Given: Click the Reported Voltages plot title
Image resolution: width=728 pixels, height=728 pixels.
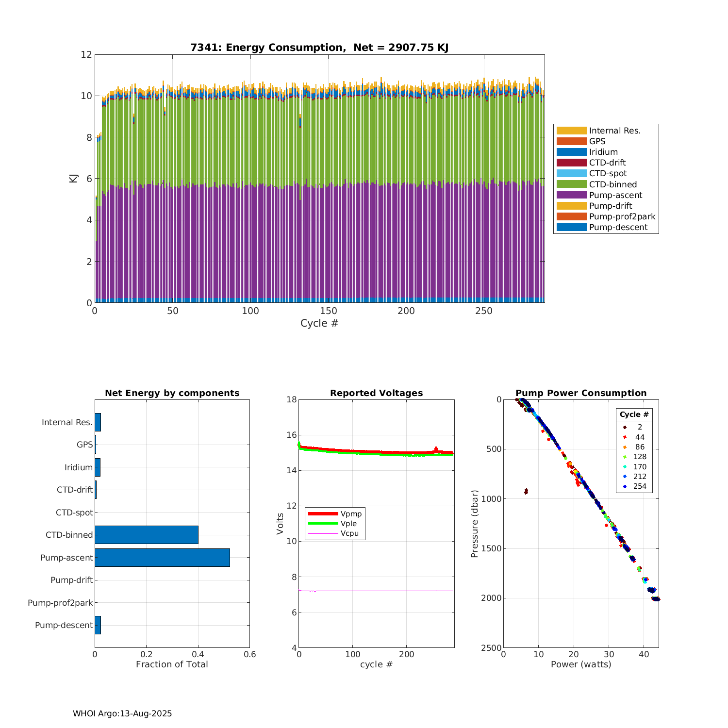Looking at the screenshot, I should click(x=376, y=393).
